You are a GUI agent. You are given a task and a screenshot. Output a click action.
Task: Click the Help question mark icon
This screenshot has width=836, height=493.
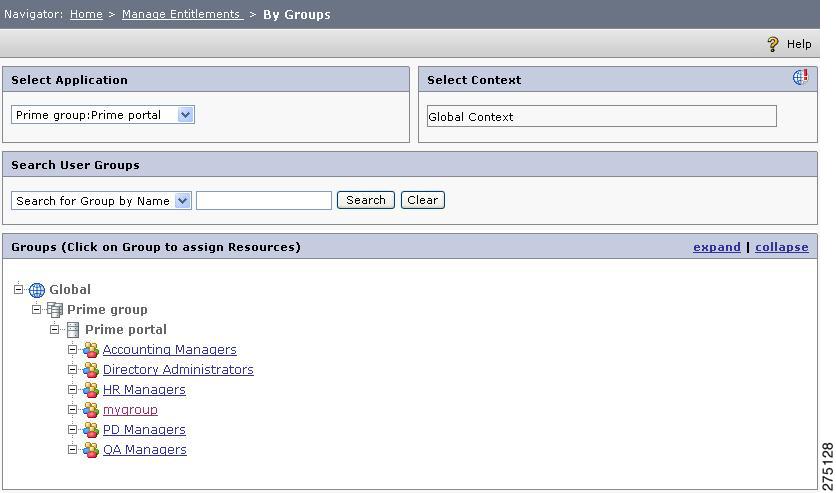pos(773,44)
